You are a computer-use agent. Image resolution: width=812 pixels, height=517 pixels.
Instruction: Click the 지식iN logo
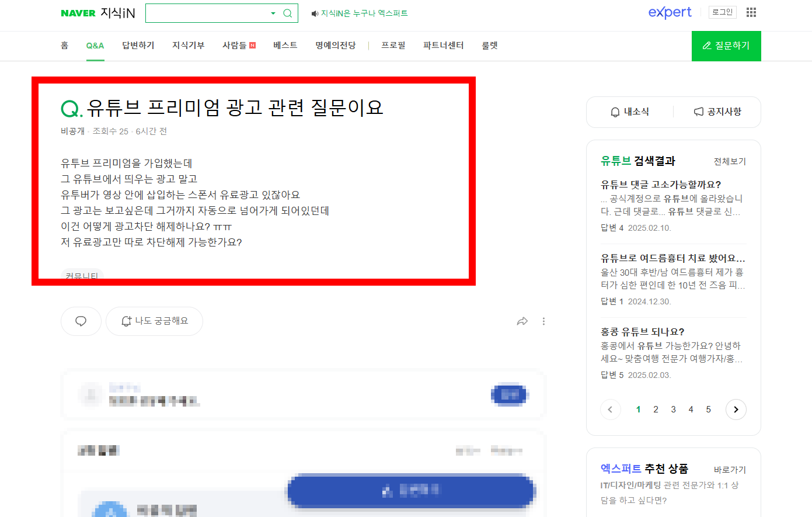117,13
